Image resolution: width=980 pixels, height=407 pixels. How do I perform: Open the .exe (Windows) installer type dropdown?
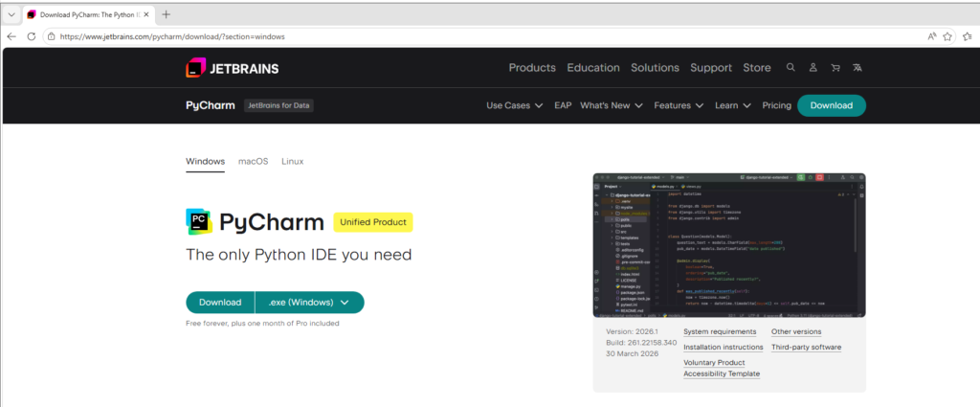(x=309, y=303)
